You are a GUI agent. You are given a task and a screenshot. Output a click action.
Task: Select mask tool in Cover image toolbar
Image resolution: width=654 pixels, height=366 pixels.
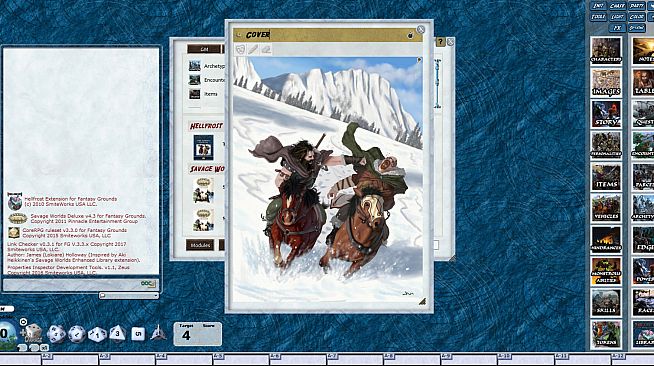click(x=240, y=50)
